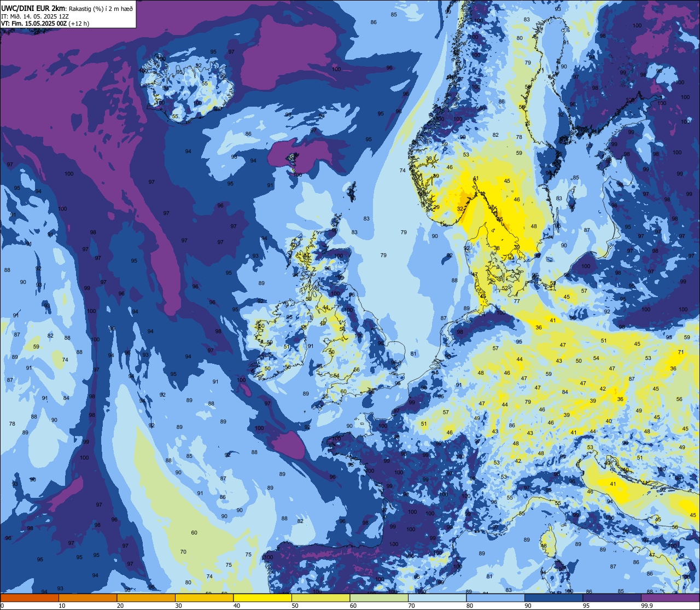Click the '30' tick label on legend
The height and width of the screenshot is (610, 700).
(178, 606)
